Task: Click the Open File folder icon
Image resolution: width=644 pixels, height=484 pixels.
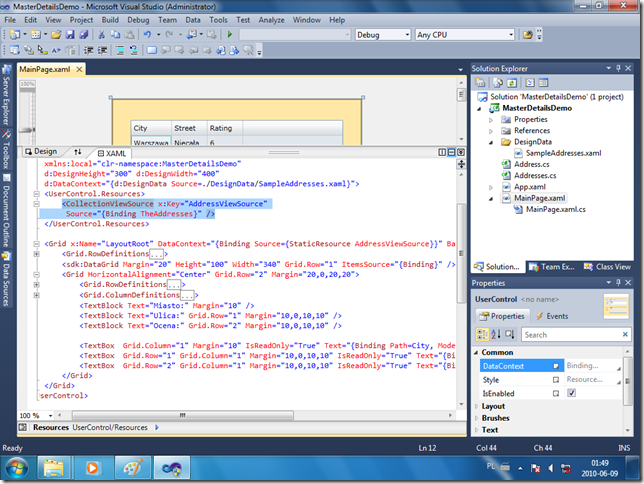Action: tap(56, 35)
